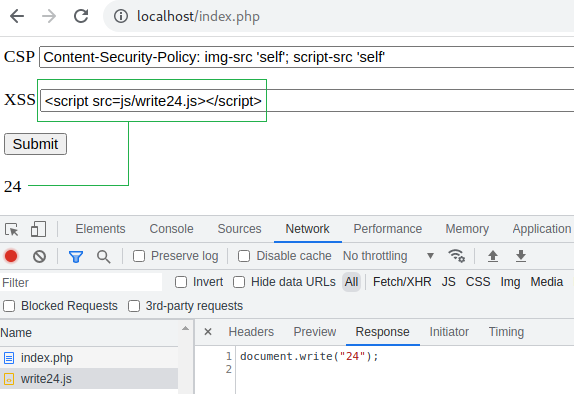Image resolution: width=577 pixels, height=394 pixels.
Task: Enable Disable cache checkbox
Action: click(x=244, y=256)
